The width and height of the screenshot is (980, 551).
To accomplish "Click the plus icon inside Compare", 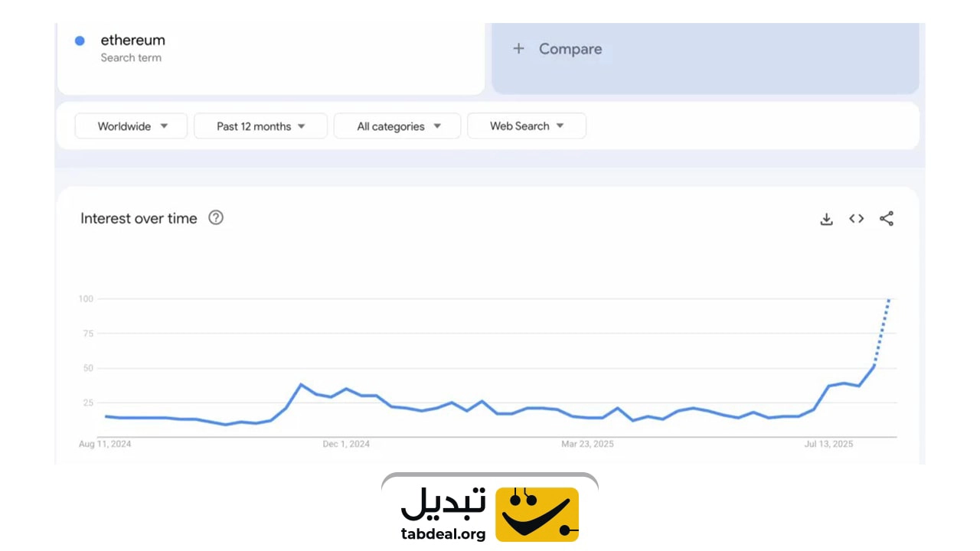I will 519,48.
